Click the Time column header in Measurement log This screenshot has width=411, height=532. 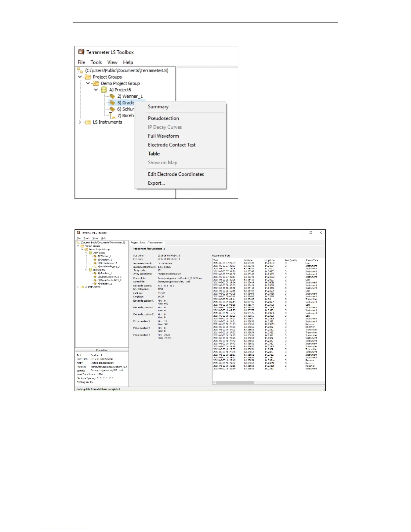pyautogui.click(x=216, y=260)
